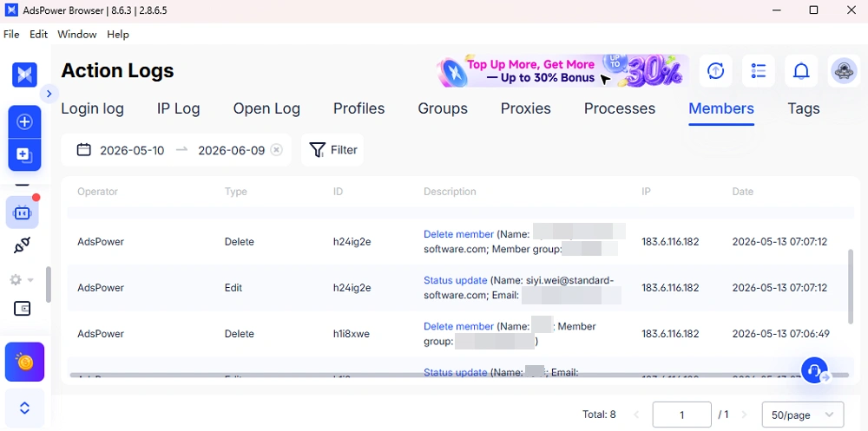Click the sidebar vertical scrollbar
Image resolution: width=868 pixels, height=431 pixels.
pyautogui.click(x=48, y=284)
